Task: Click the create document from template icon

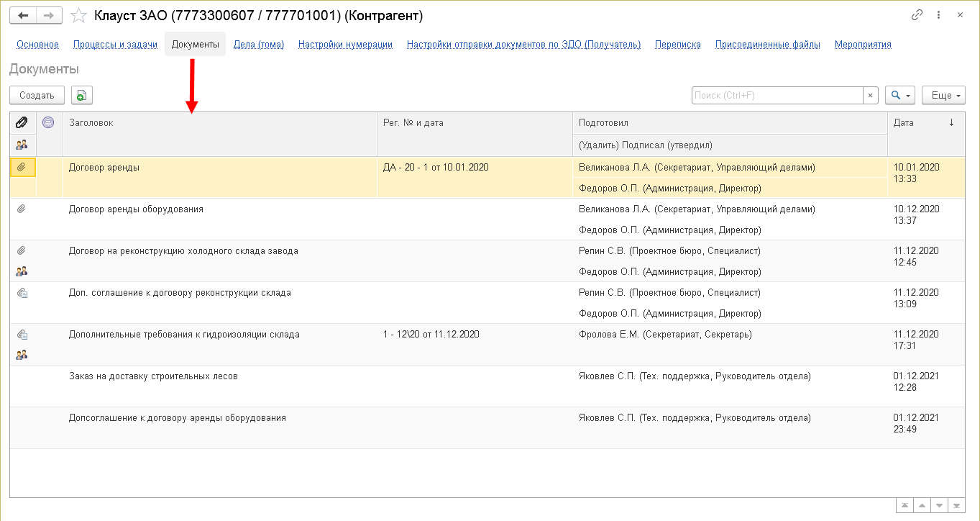Action: [x=81, y=95]
